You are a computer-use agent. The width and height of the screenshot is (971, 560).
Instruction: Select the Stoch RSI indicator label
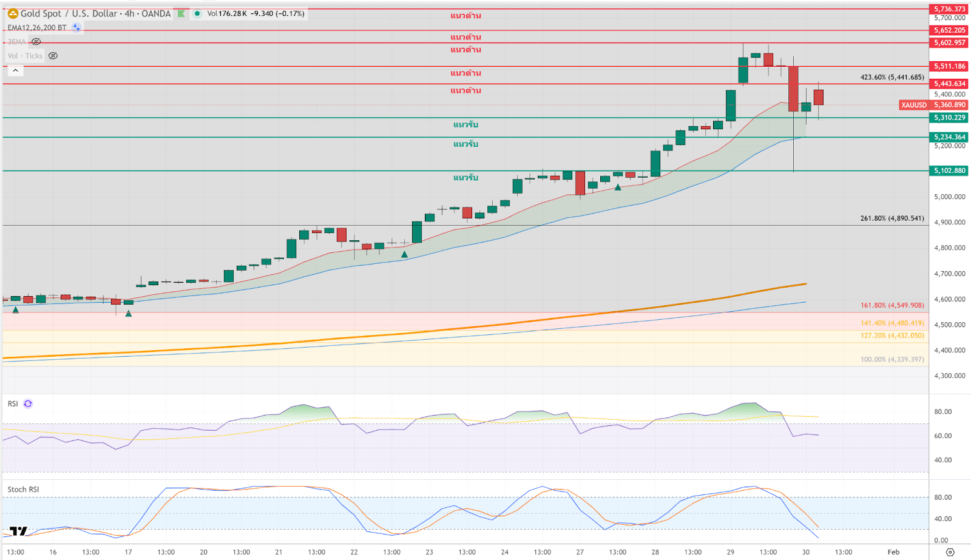(23, 489)
